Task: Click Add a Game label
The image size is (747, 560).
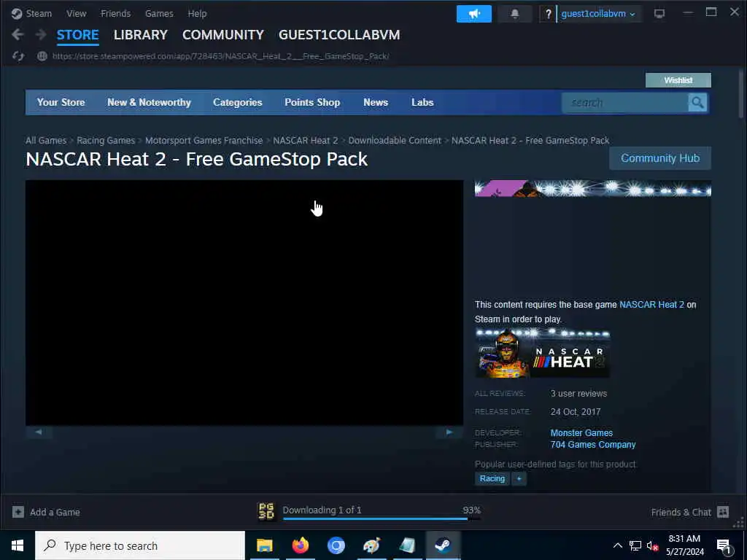Action: coord(55,512)
